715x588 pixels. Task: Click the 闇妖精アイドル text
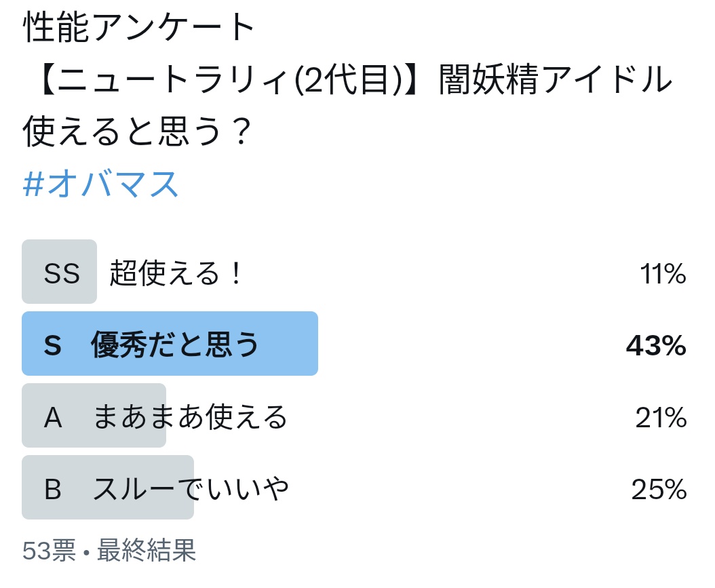click(x=556, y=79)
